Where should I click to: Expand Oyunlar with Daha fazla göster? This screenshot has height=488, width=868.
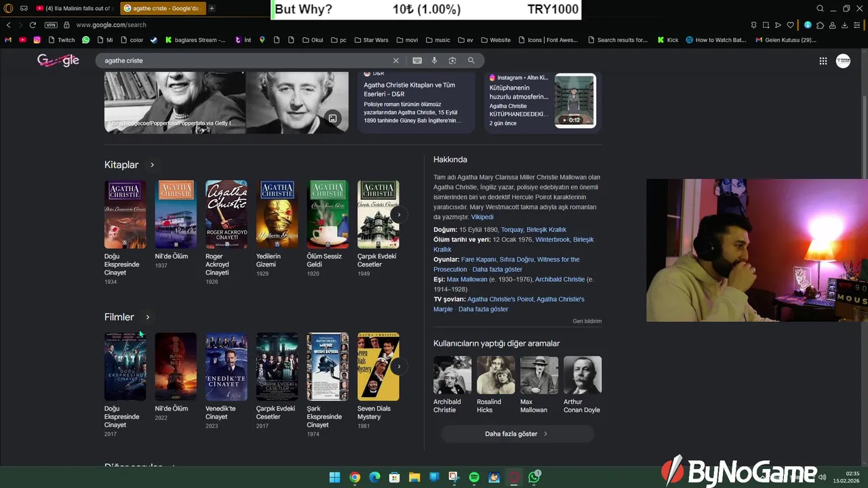[x=497, y=269]
